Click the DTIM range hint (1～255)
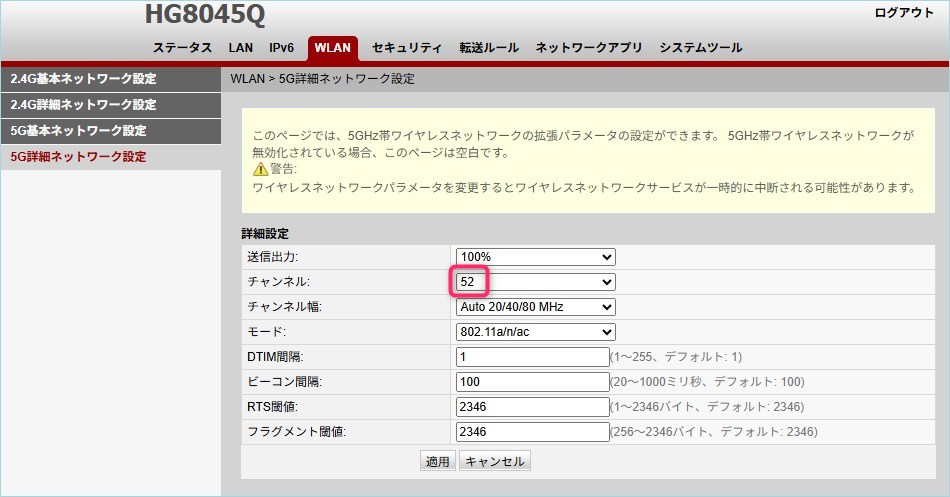This screenshot has height=497, width=950. [676, 357]
